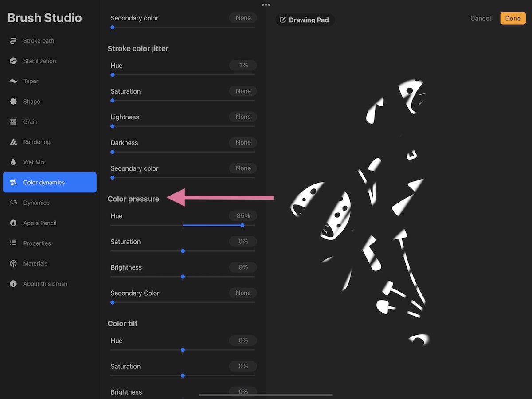Select the Apple Pencil info icon

coord(13,223)
